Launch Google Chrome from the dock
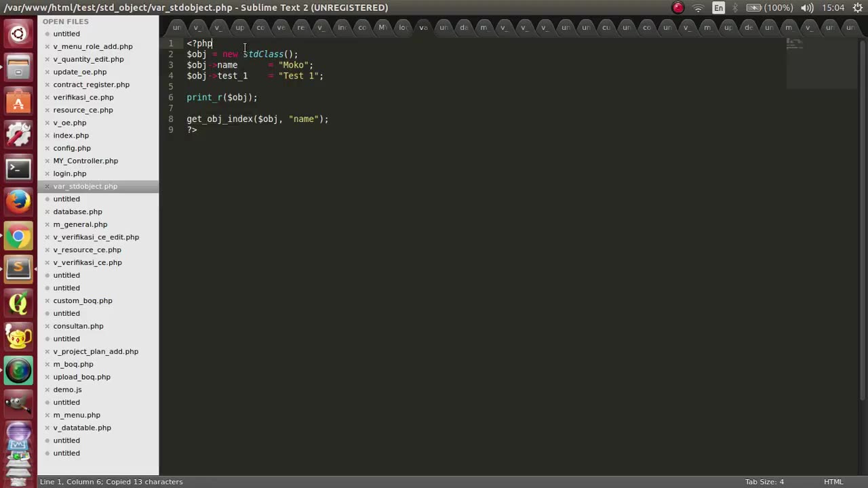 [x=18, y=236]
